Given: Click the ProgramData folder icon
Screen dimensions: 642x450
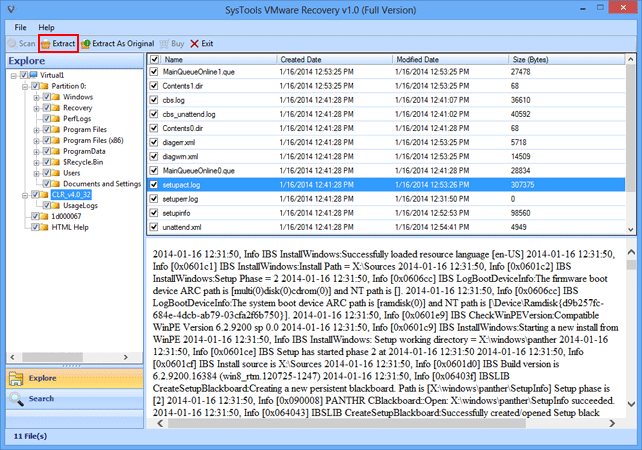Looking at the screenshot, I should (x=56, y=151).
